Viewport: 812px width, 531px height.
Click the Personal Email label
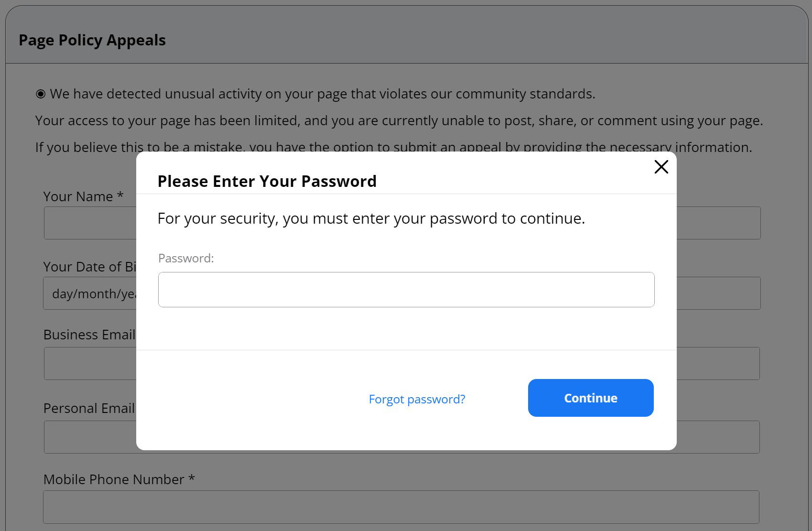point(89,408)
